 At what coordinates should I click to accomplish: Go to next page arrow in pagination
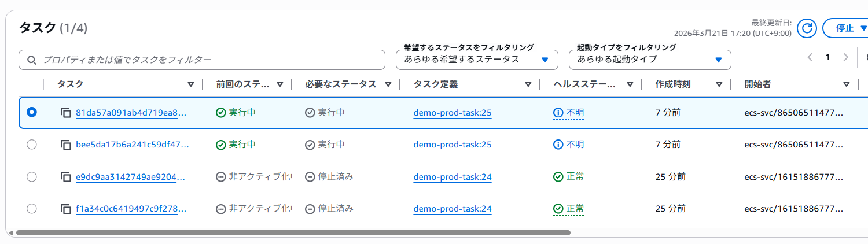[x=846, y=57]
